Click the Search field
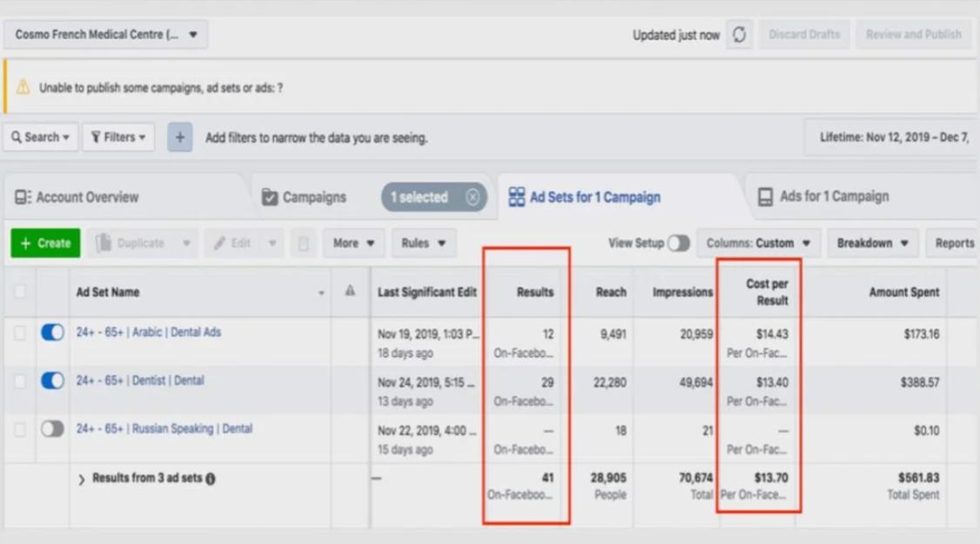This screenshot has height=544, width=980. [40, 138]
